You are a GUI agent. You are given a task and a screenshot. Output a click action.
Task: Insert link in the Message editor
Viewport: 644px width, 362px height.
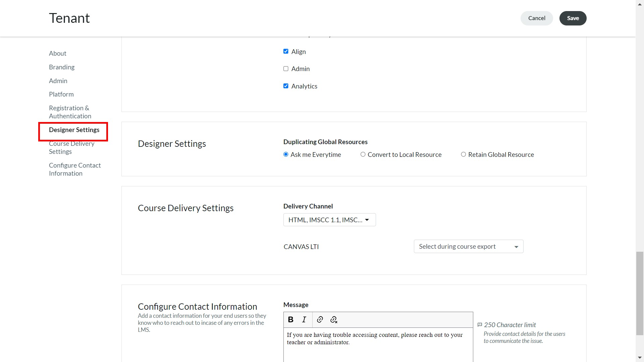click(320, 320)
